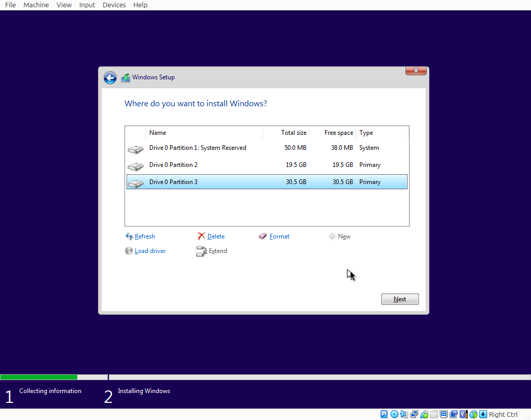This screenshot has height=420, width=531.
Task: Click the red X Delete icon
Action: (x=202, y=236)
